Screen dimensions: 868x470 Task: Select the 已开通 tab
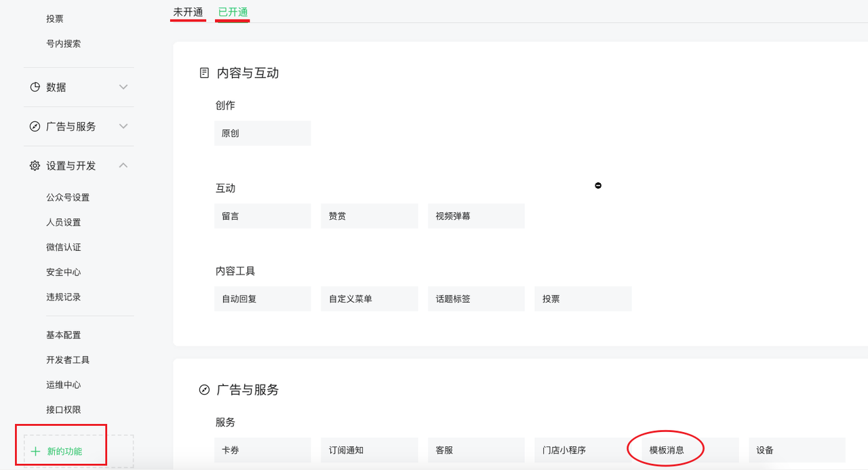click(x=233, y=12)
